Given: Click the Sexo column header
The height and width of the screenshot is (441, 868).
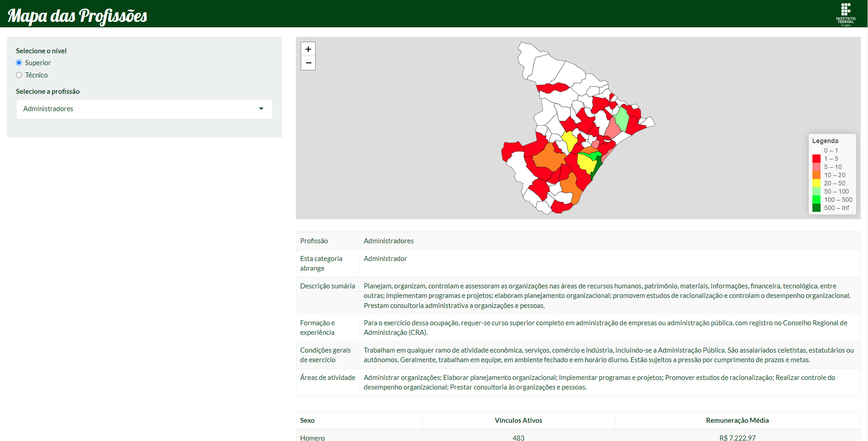Looking at the screenshot, I should point(307,420).
